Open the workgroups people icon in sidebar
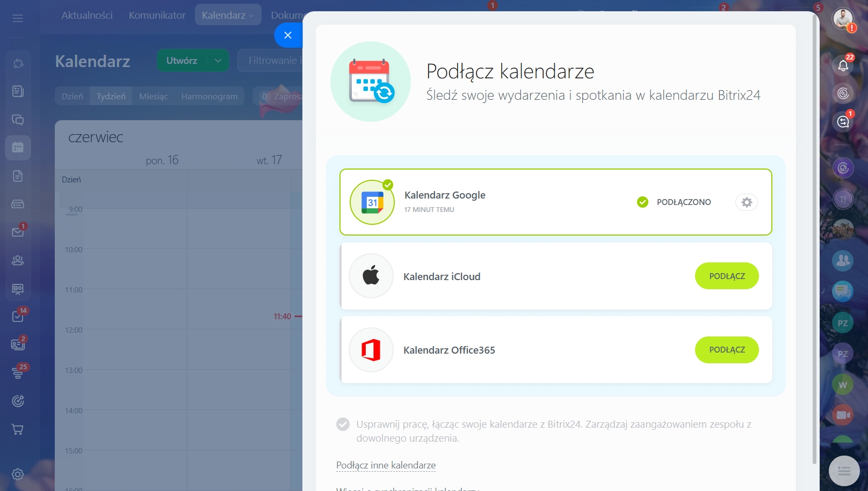This screenshot has height=491, width=868. (18, 260)
